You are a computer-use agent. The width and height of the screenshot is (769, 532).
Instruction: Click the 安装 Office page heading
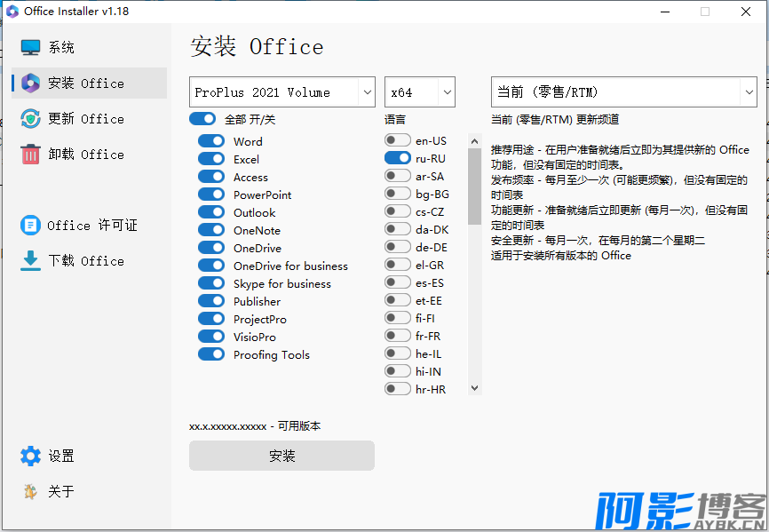(x=257, y=47)
